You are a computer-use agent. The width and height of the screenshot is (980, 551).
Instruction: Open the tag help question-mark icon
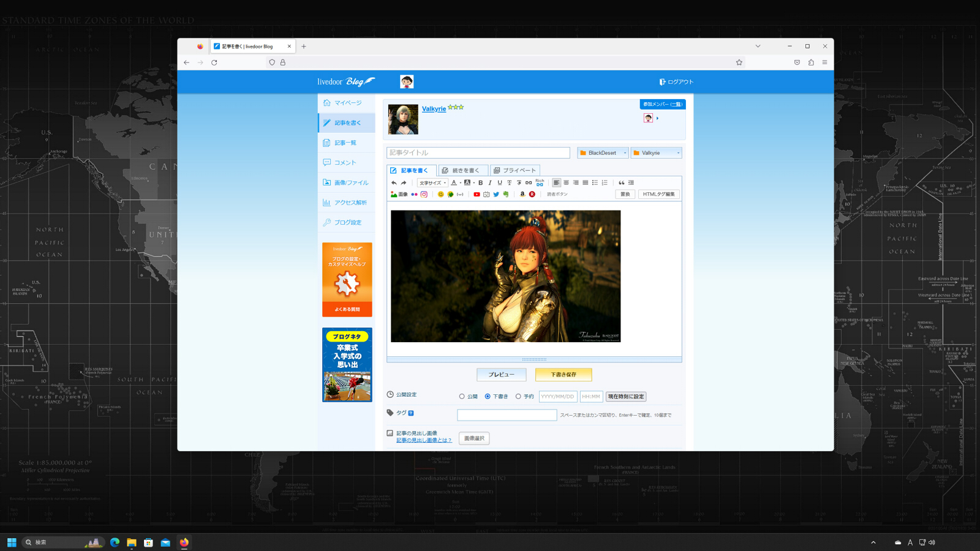(411, 413)
